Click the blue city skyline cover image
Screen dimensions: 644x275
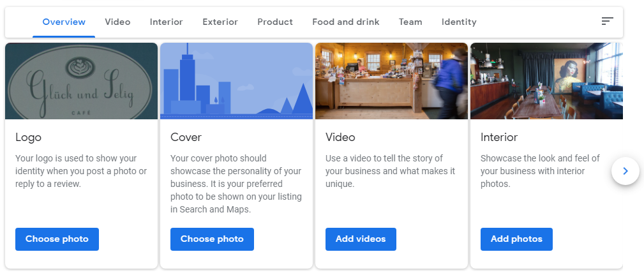pos(237,81)
